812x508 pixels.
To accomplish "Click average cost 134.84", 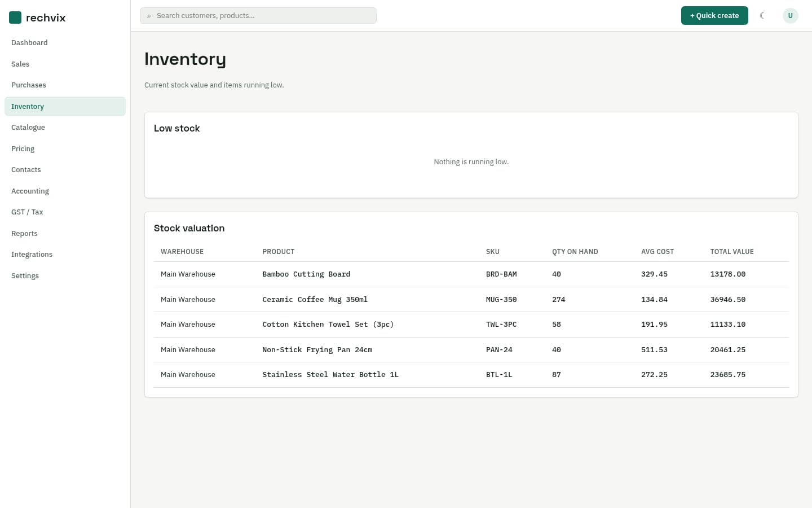I will [654, 300].
